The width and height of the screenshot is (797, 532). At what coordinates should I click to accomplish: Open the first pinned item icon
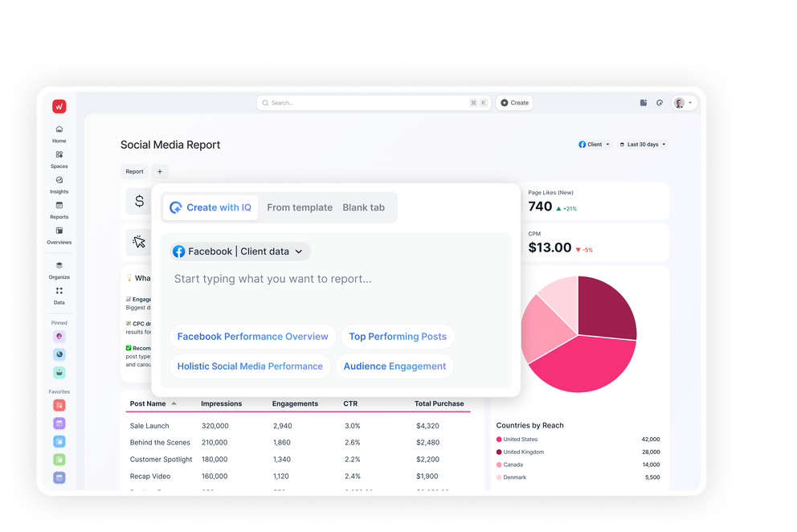[x=59, y=336]
